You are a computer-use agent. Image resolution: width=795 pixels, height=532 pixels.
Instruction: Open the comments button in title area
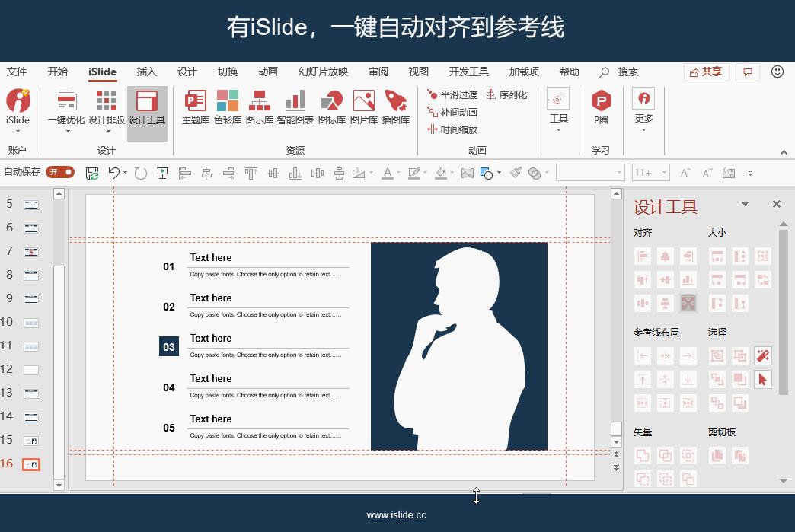[x=747, y=72]
